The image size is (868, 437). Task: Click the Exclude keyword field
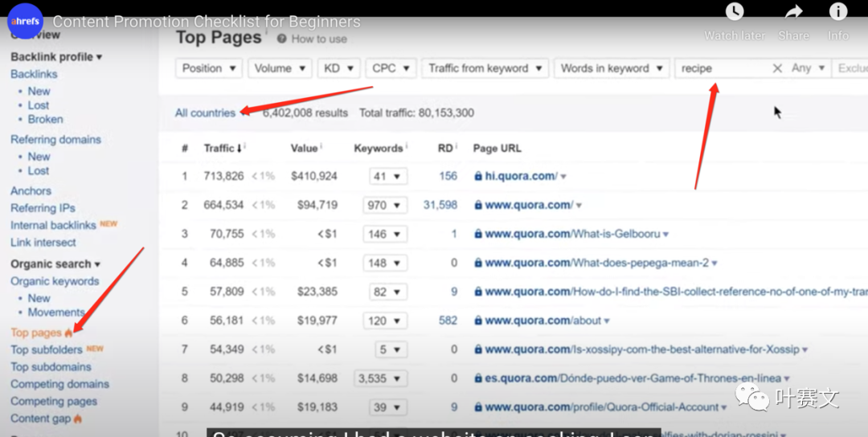pos(850,68)
